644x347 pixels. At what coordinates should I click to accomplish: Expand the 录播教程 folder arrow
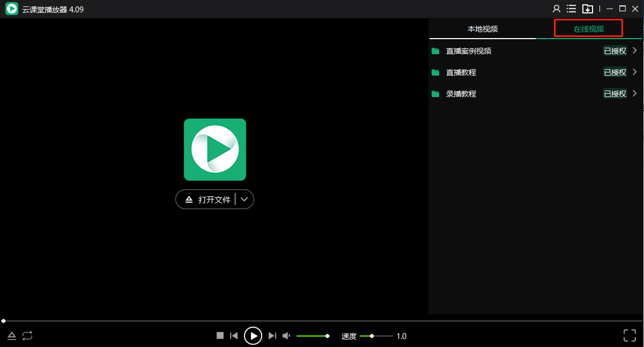click(635, 94)
